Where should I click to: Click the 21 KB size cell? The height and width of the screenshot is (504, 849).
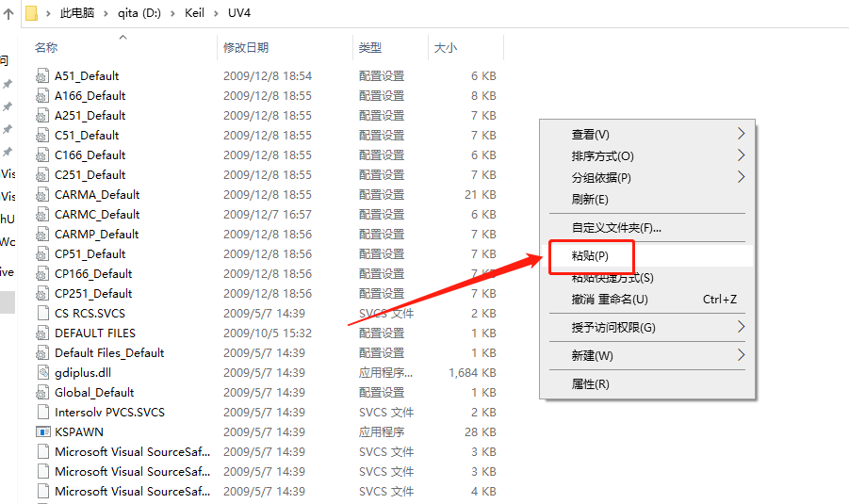[481, 194]
